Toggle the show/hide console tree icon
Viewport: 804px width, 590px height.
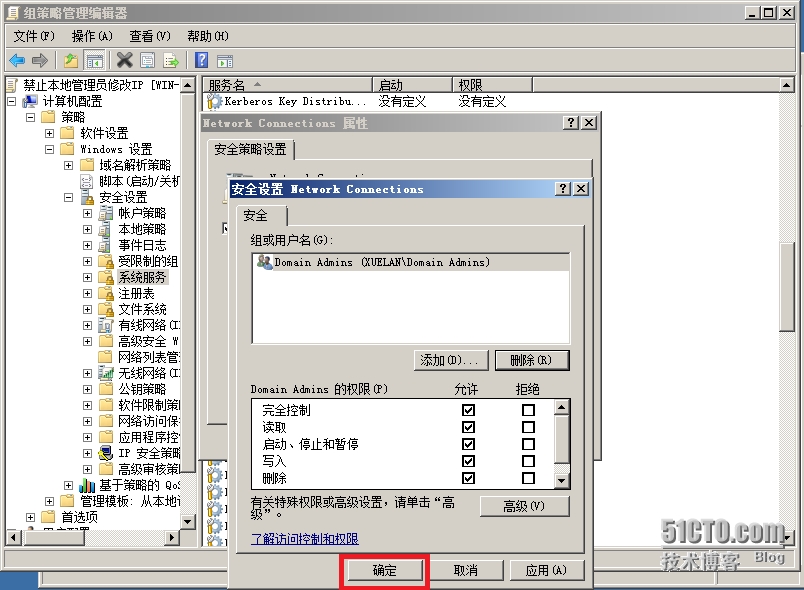point(94,60)
